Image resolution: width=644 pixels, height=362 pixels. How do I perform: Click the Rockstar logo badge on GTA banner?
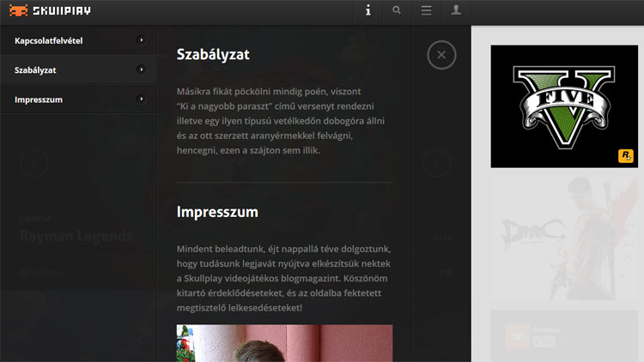click(x=625, y=156)
